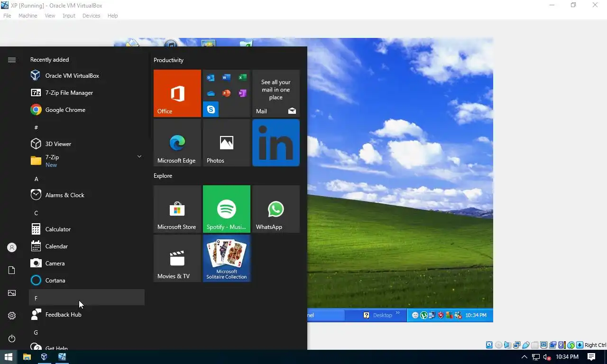The height and width of the screenshot is (364, 607).
Task: Click the Right Ctrl host key label
Action: tap(595, 345)
